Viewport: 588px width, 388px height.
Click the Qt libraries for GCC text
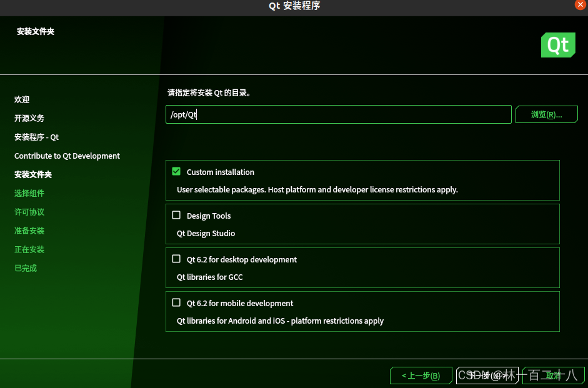209,277
